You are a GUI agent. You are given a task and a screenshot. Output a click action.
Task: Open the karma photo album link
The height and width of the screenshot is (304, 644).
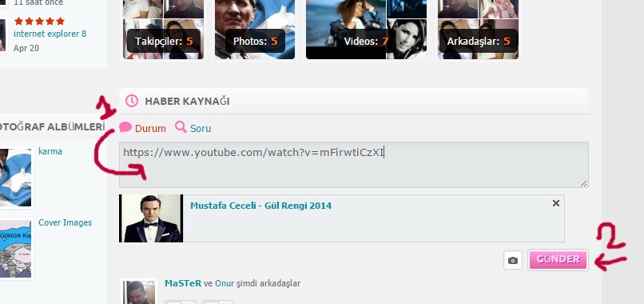50,151
